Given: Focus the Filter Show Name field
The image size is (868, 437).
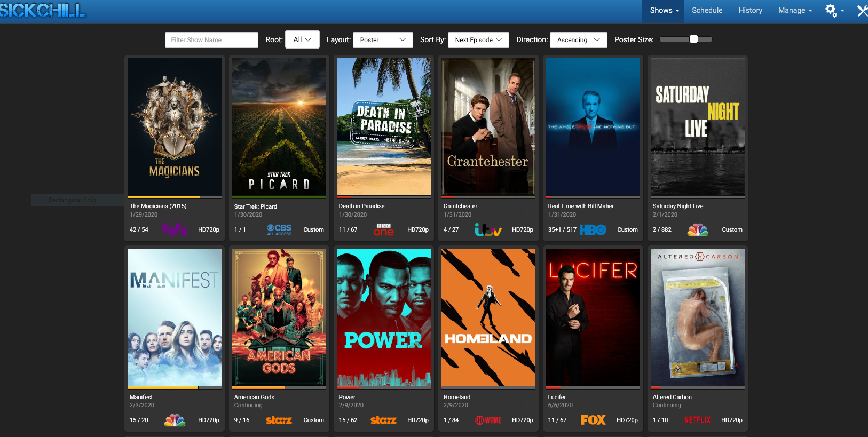Looking at the screenshot, I should pyautogui.click(x=212, y=39).
